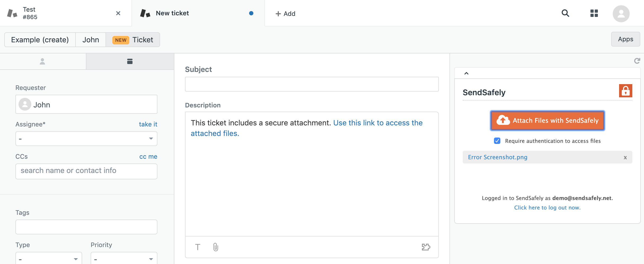Remove Error Screenshot.png with the x icon

tap(625, 157)
